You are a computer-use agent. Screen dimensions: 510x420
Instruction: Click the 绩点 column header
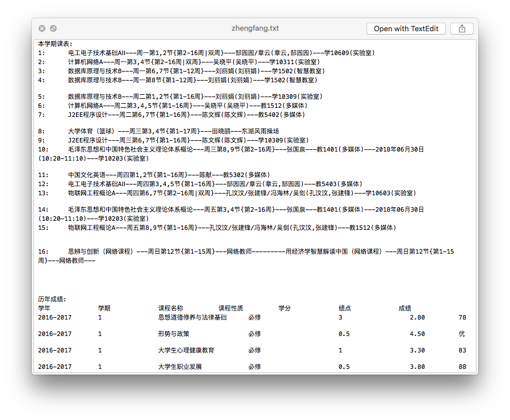tap(345, 308)
